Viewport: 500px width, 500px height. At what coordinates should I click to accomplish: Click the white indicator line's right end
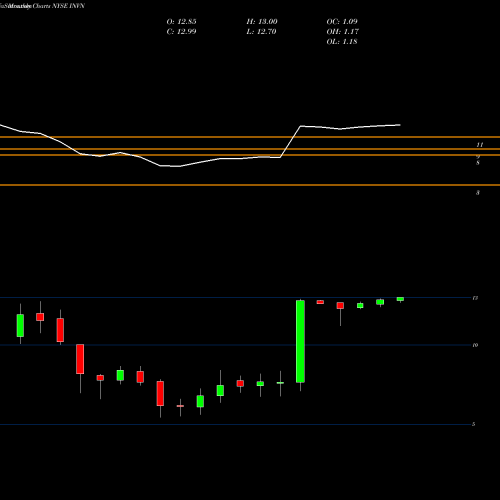(x=400, y=125)
